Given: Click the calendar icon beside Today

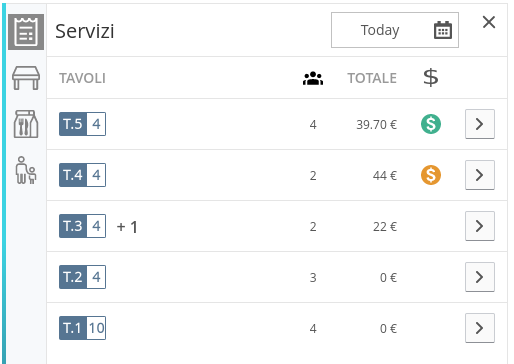Looking at the screenshot, I should coord(443,30).
